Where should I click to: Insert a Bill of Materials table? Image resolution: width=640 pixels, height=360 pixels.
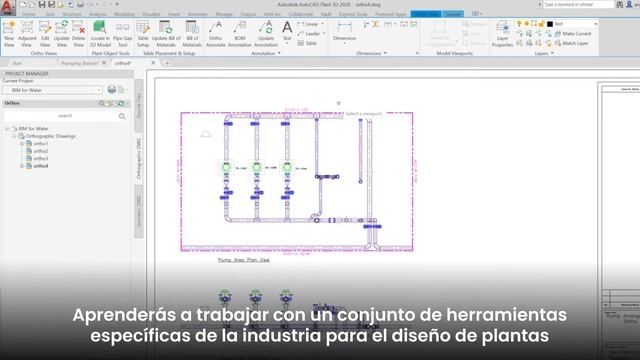pyautogui.click(x=192, y=34)
